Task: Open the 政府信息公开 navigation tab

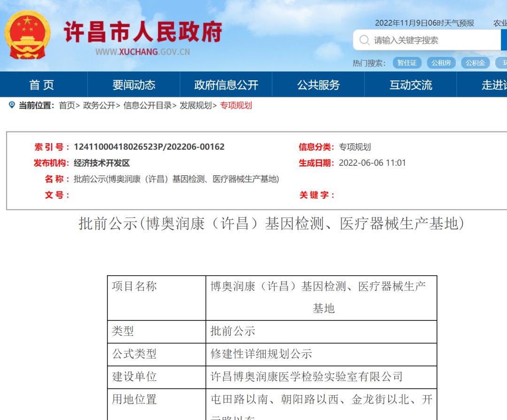Action: 225,85
